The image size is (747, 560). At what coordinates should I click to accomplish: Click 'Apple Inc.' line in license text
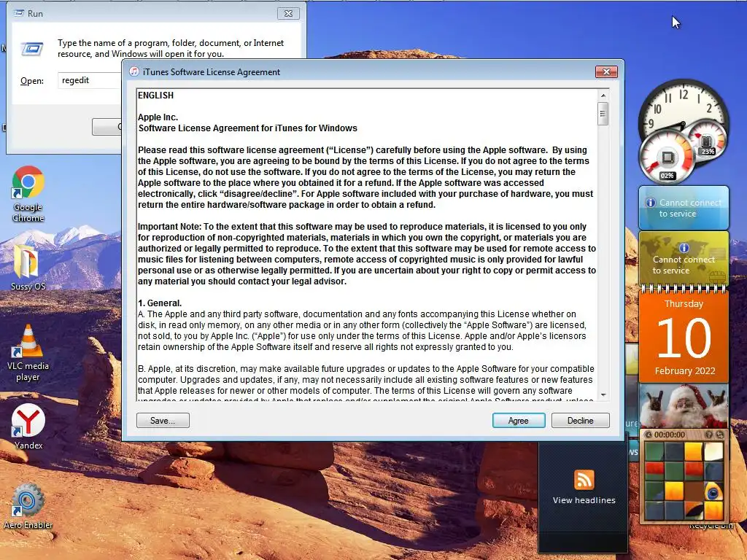coord(158,117)
